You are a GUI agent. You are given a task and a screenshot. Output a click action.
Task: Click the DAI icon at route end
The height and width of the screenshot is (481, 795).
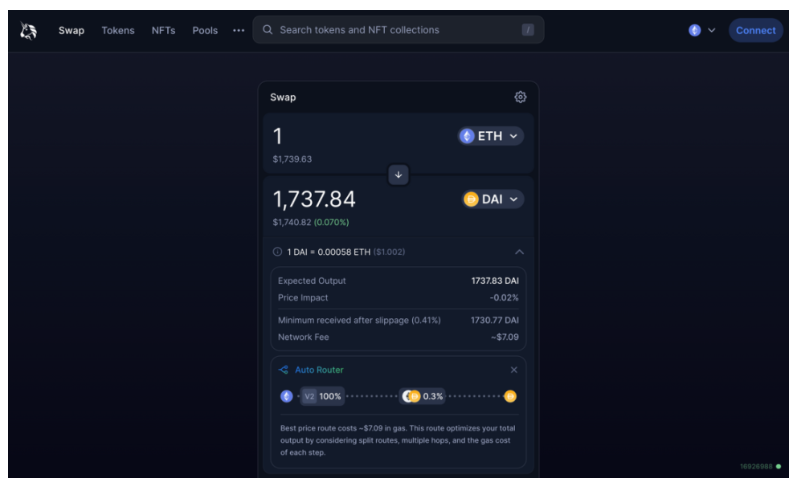coord(510,396)
